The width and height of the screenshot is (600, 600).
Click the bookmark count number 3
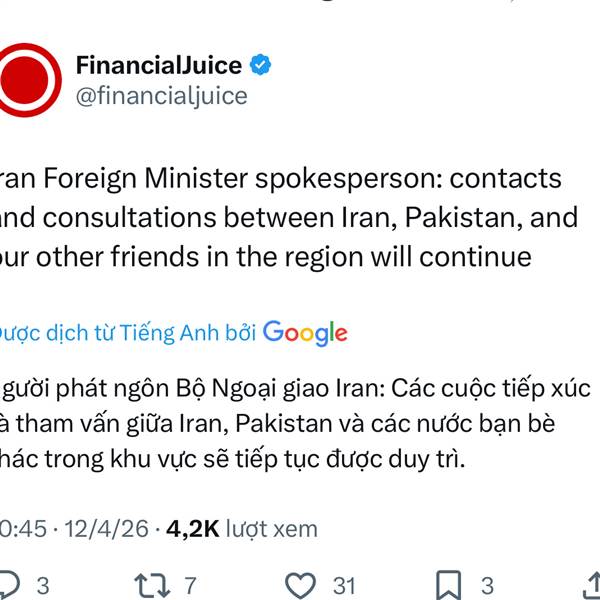[487, 585]
